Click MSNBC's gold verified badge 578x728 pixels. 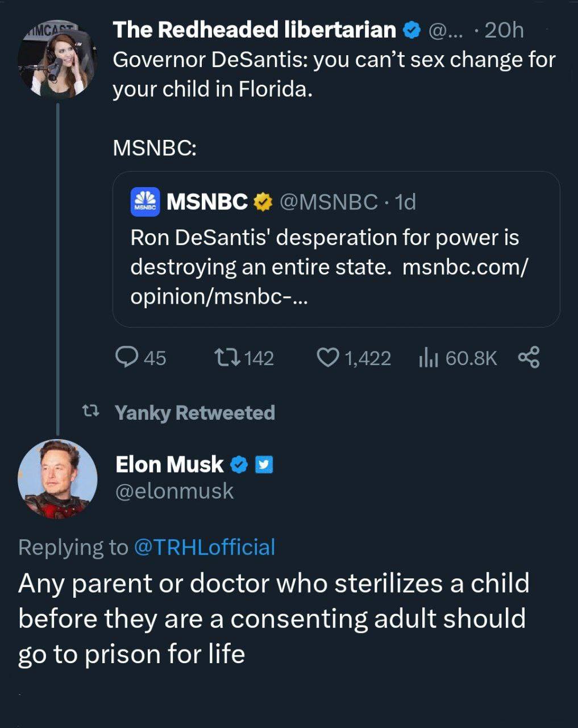[262, 201]
